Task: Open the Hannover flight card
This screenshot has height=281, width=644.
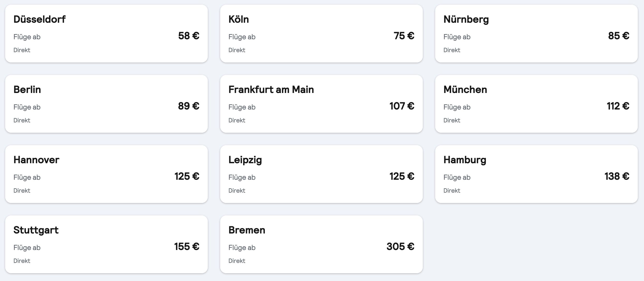Action: (106, 174)
